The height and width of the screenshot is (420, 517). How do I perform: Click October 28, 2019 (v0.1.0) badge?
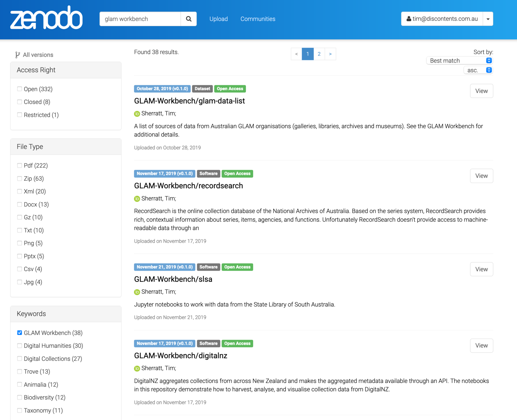click(162, 89)
